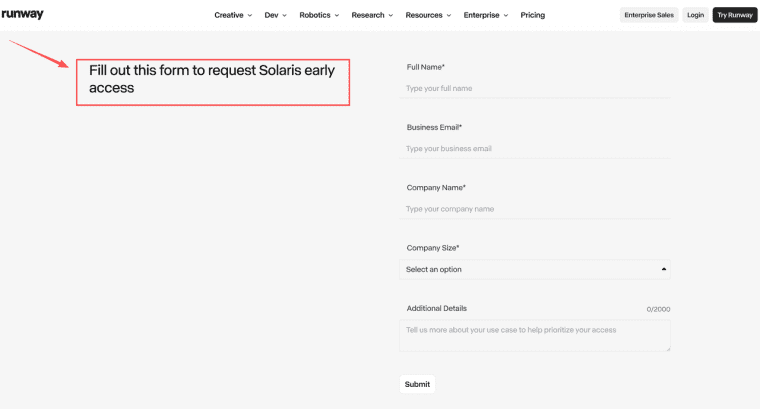The height and width of the screenshot is (409, 760).
Task: Click the Enterprise Sales button
Action: 649,15
